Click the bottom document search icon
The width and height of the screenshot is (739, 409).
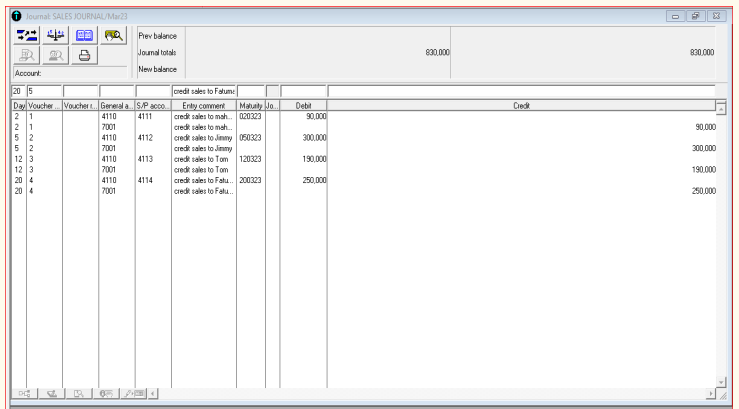(x=79, y=393)
